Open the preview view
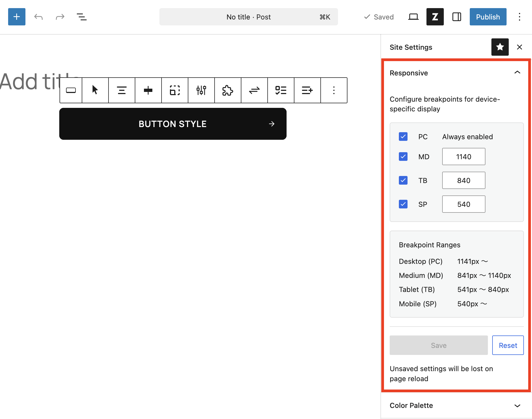This screenshot has height=419, width=532. click(x=413, y=17)
